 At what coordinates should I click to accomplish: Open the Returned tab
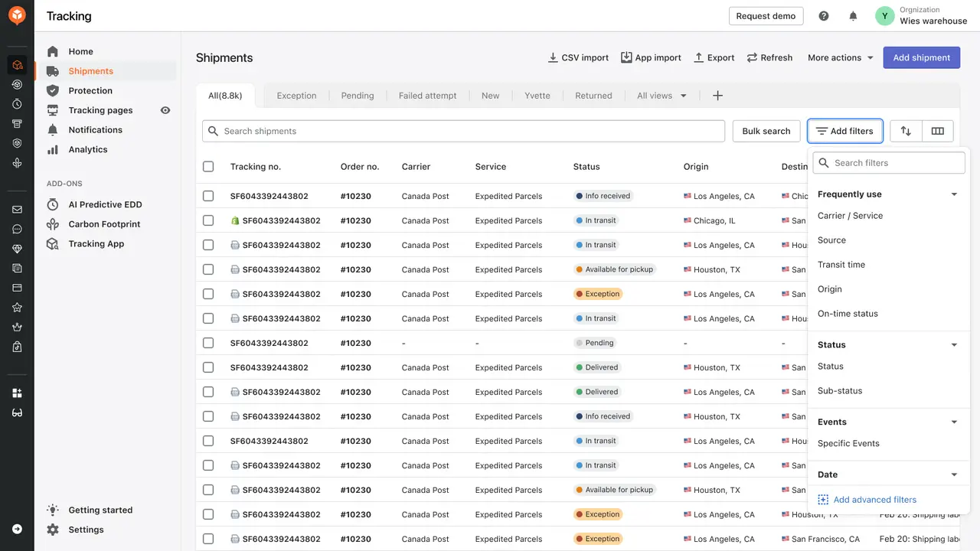tap(593, 96)
